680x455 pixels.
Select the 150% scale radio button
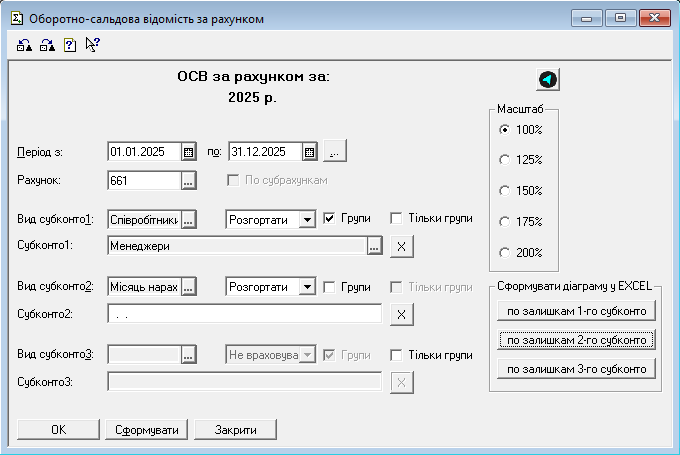[505, 191]
